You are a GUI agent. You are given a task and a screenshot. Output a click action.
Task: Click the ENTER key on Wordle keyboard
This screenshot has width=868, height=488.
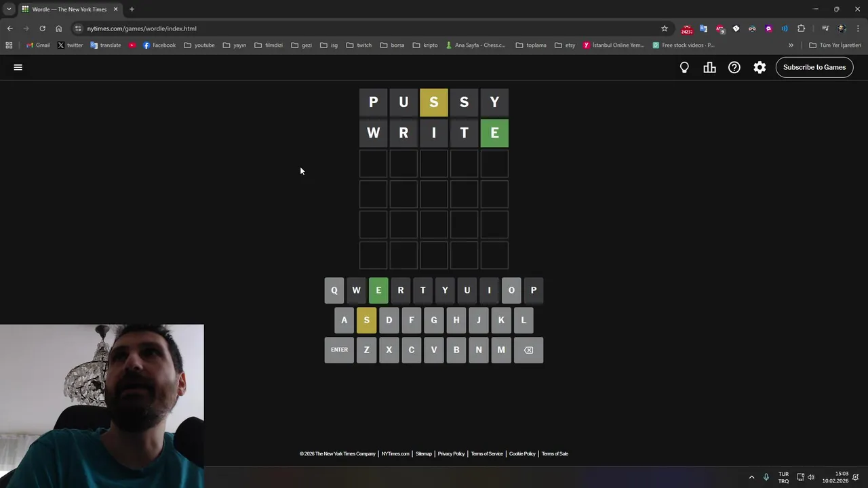[339, 350]
